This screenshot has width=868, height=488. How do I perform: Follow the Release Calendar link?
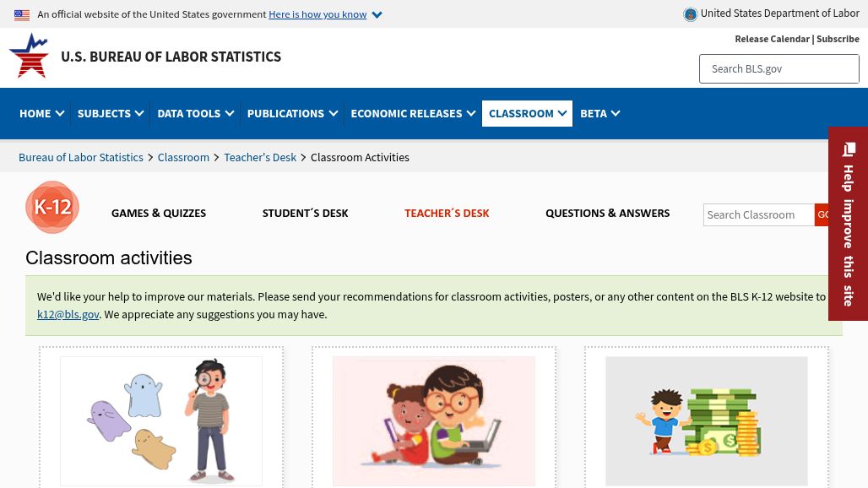point(772,39)
